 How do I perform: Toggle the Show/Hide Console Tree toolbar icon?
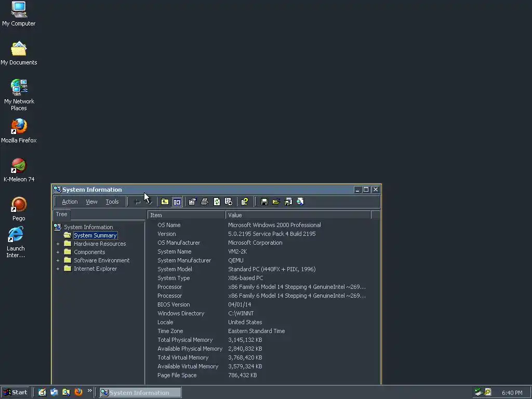(177, 202)
